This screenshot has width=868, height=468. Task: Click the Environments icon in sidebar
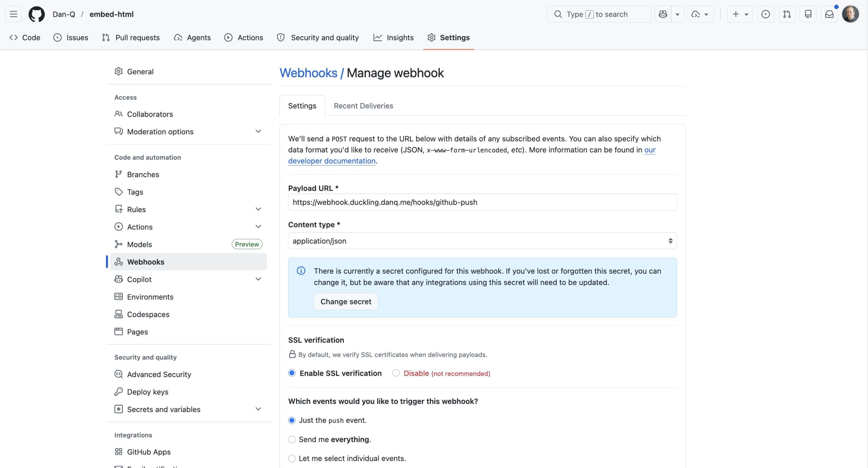coord(118,297)
